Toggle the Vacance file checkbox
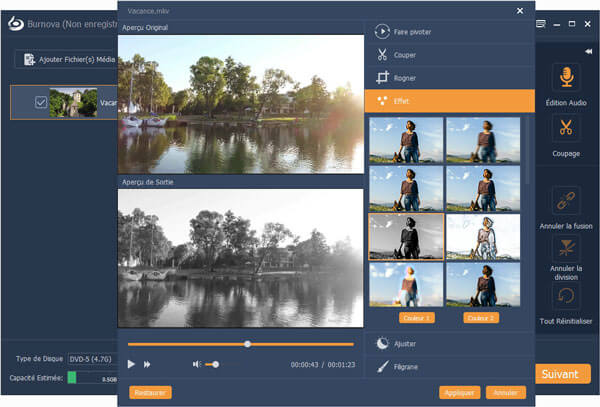 click(x=40, y=102)
